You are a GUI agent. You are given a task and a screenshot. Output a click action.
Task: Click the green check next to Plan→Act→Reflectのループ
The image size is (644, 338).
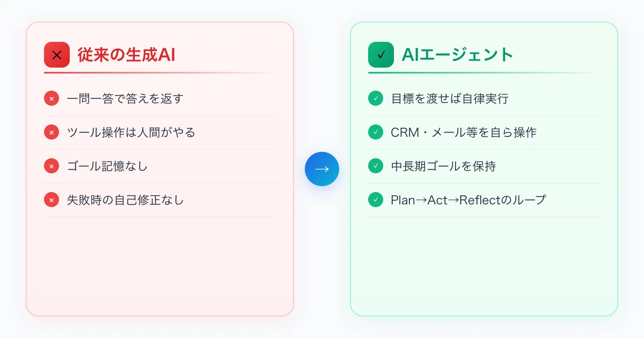[x=376, y=200]
